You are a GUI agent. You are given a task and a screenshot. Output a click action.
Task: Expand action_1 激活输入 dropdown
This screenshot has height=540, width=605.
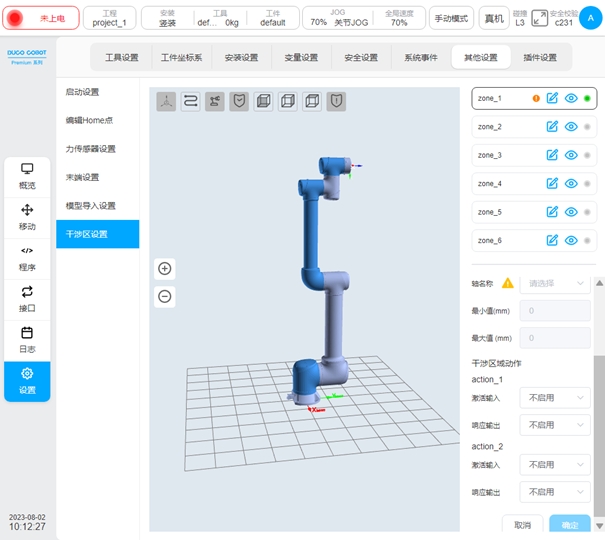(x=555, y=398)
